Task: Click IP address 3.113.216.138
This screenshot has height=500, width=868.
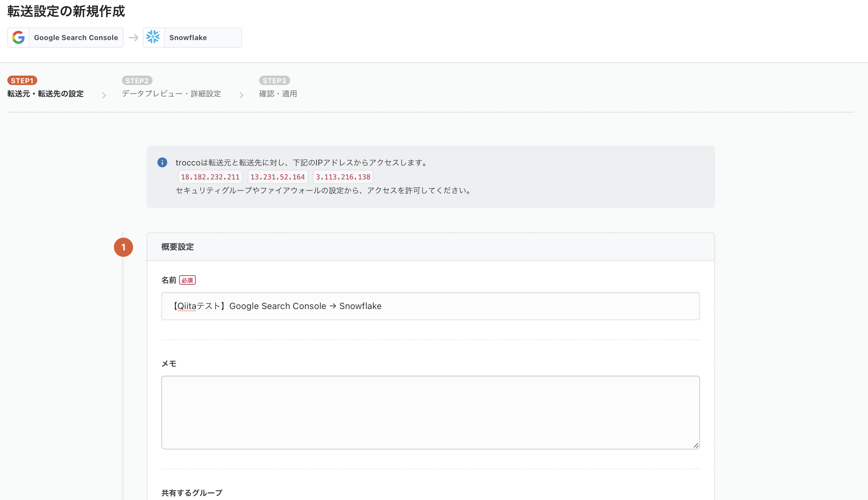Action: 343,177
